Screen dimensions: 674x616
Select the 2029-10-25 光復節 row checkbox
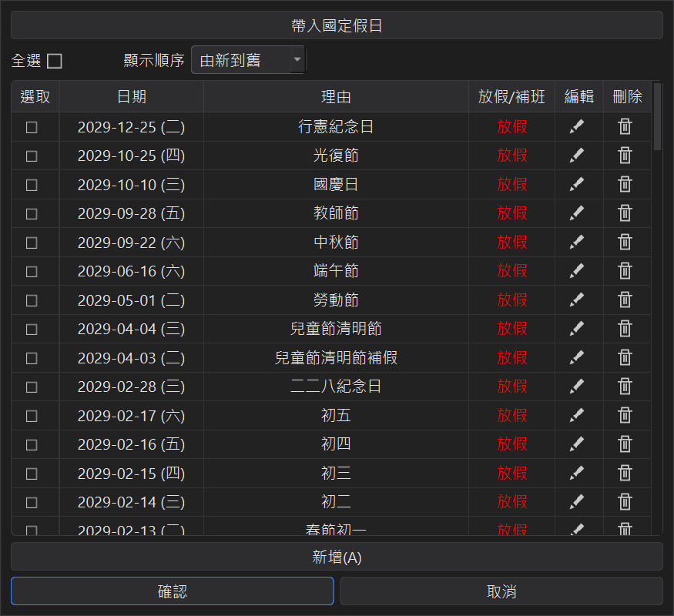pos(32,156)
